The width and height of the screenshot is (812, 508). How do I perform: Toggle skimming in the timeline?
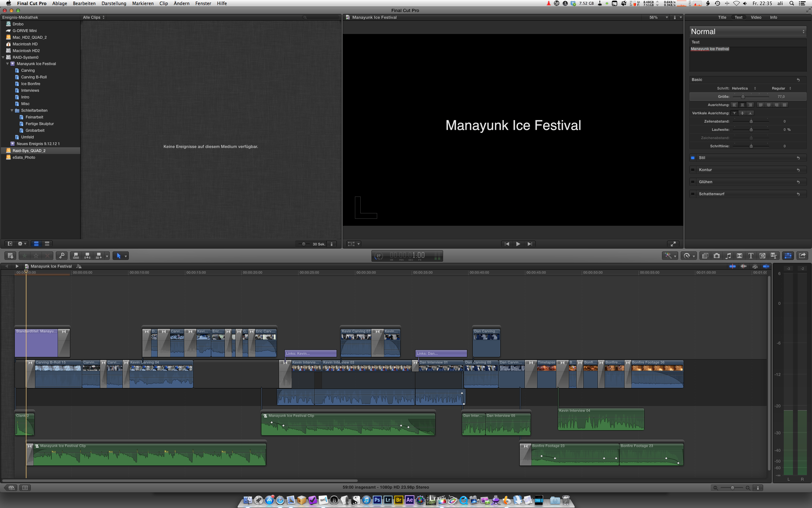coord(732,266)
